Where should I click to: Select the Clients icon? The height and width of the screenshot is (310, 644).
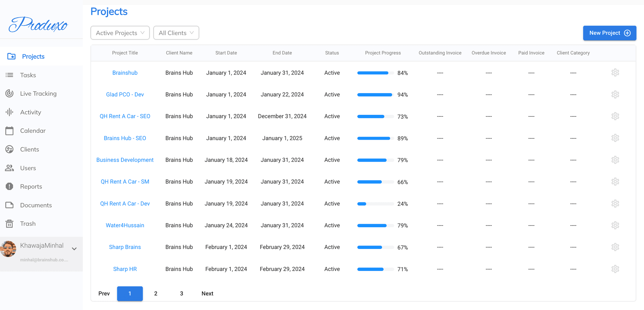pos(9,149)
